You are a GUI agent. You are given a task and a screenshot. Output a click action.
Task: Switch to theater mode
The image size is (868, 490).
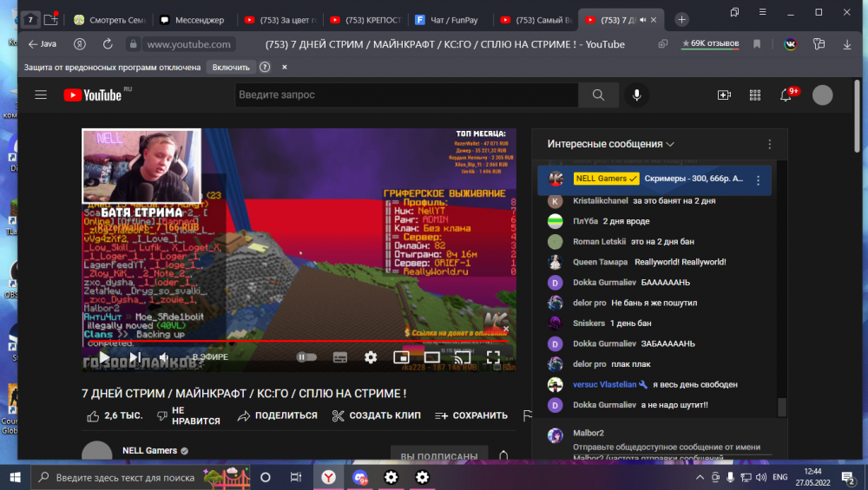click(431, 357)
